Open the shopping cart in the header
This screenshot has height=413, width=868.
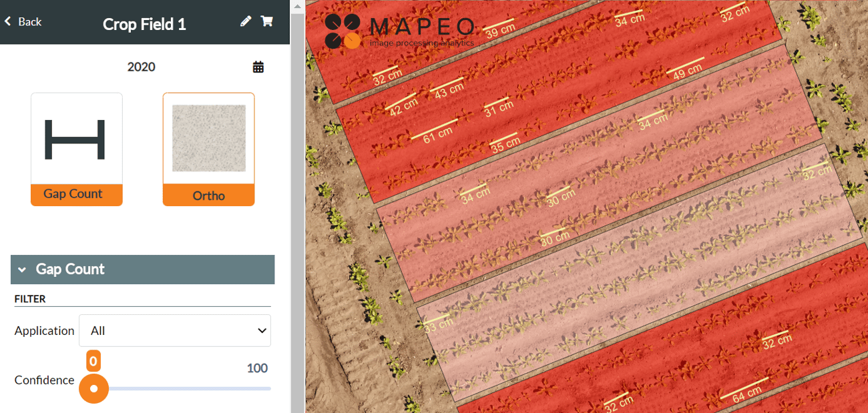pyautogui.click(x=267, y=21)
